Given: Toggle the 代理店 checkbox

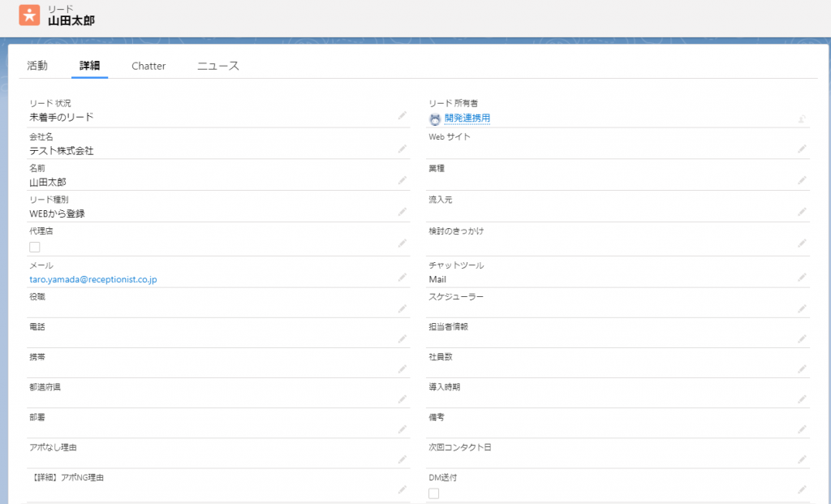Looking at the screenshot, I should (35, 247).
